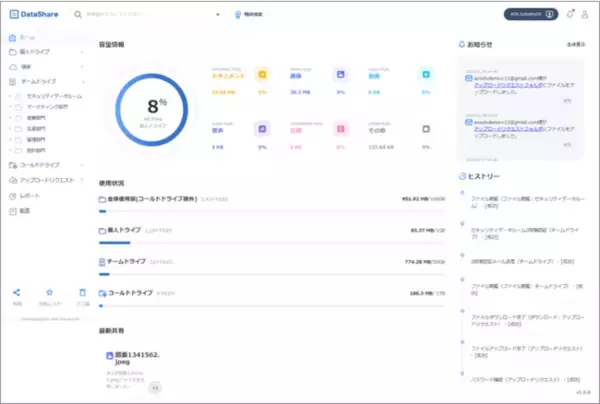Expand the 個人ドライブ chevron

[82, 52]
